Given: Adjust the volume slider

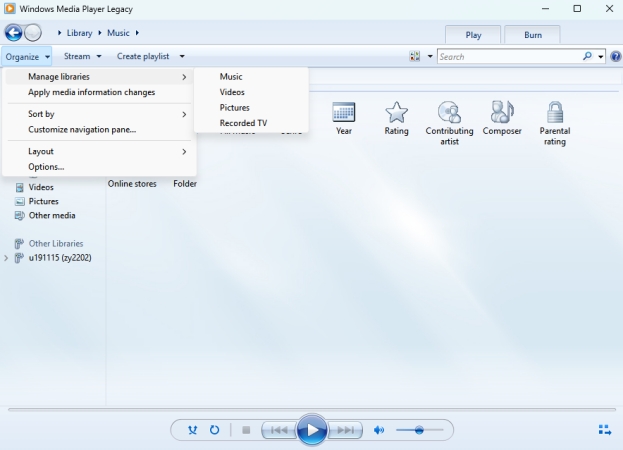Looking at the screenshot, I should [419, 430].
